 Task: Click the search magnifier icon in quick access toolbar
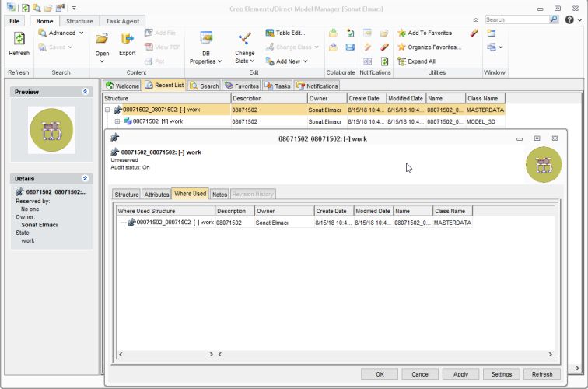37,8
